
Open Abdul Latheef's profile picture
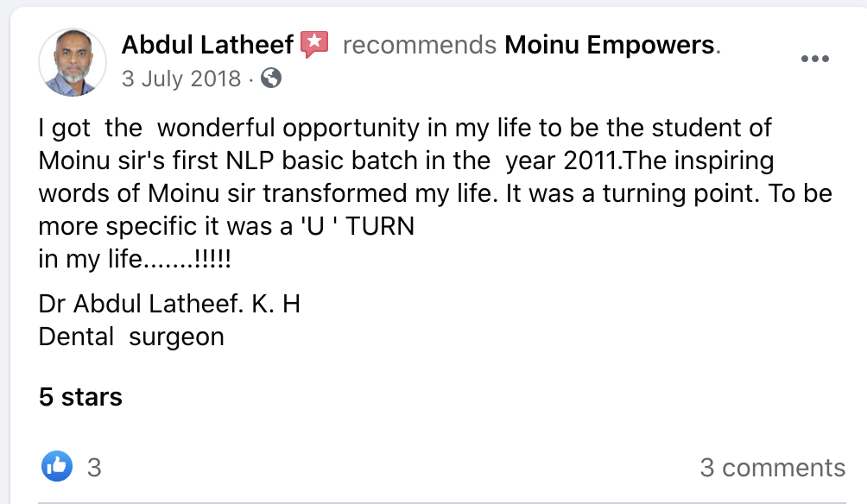click(x=73, y=62)
